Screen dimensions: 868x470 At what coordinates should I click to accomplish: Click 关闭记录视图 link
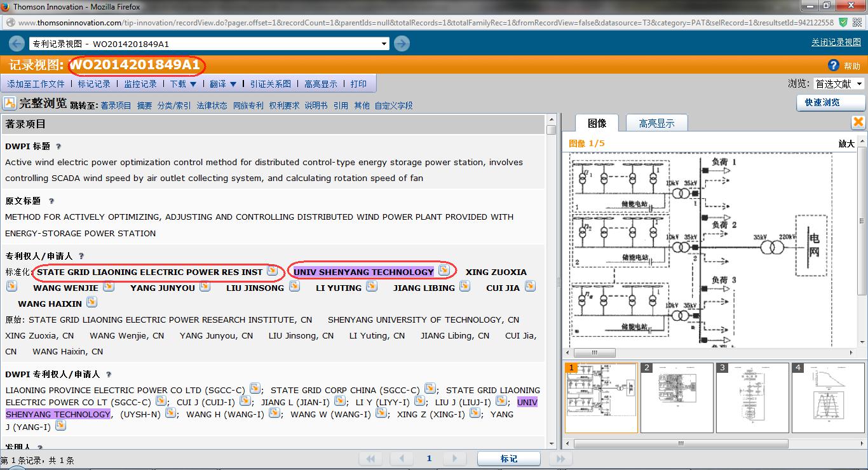coord(836,42)
